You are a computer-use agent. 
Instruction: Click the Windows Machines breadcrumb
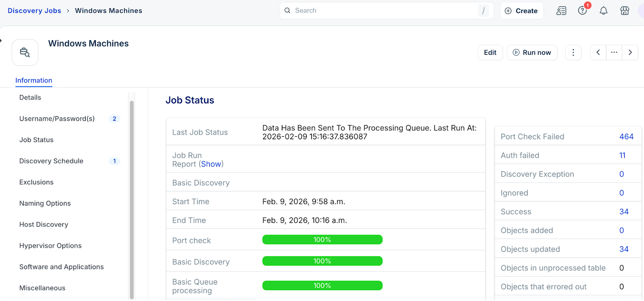pos(108,10)
